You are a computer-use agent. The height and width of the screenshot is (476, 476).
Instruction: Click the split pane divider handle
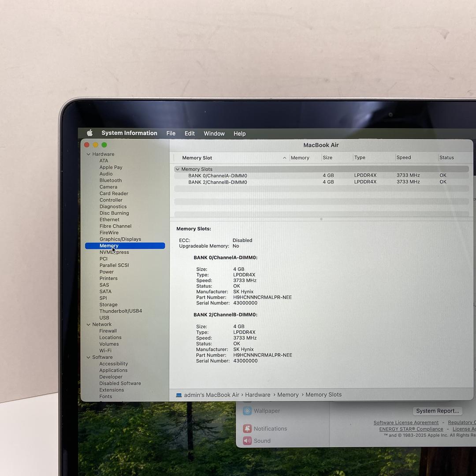click(x=321, y=219)
